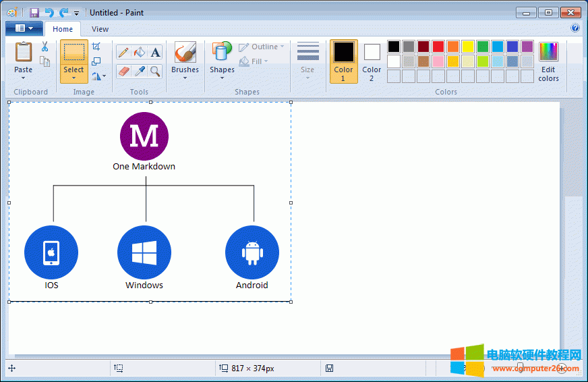
Task: Pick the red color swatch
Action: (438, 47)
